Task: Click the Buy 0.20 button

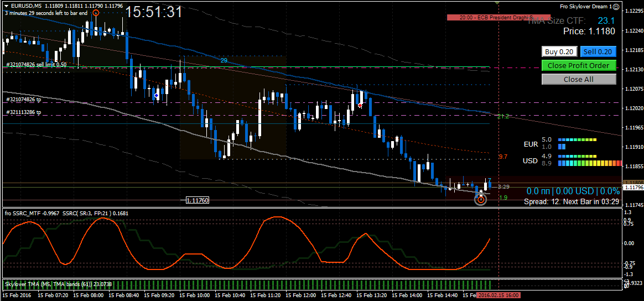Action: pos(560,52)
